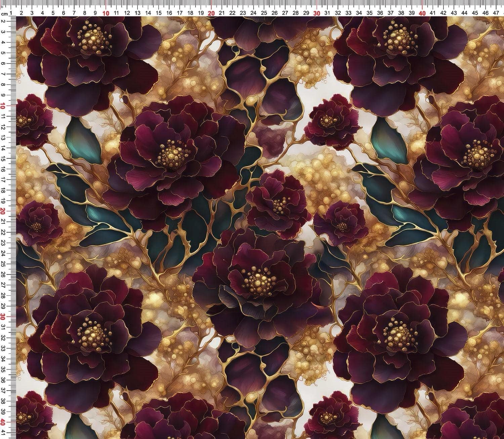Click the red 40 on the left ruler
The height and width of the screenshot is (439, 504).
click(3, 423)
